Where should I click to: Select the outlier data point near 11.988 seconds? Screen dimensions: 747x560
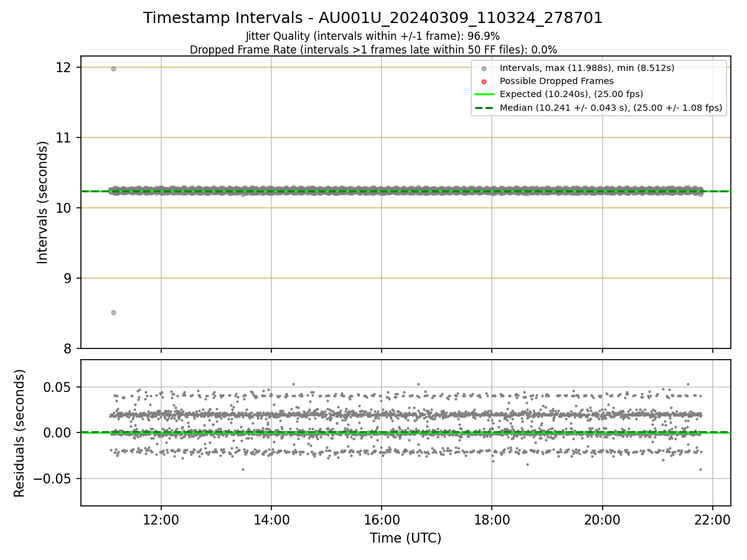point(113,68)
